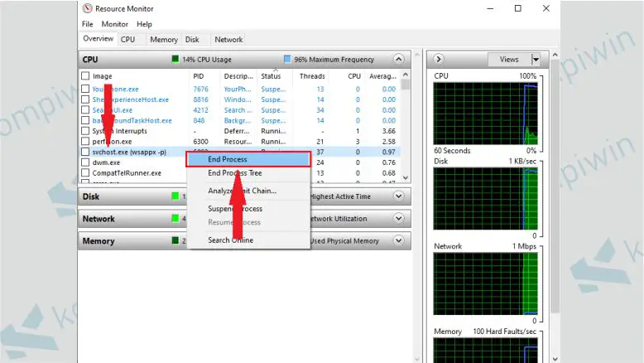The height and width of the screenshot is (363, 644).
Task: Click the Network section header label
Action: (99, 219)
